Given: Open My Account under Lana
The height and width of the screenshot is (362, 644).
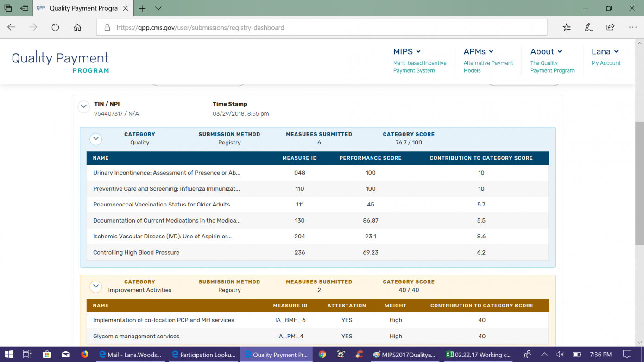Looking at the screenshot, I should (x=606, y=63).
